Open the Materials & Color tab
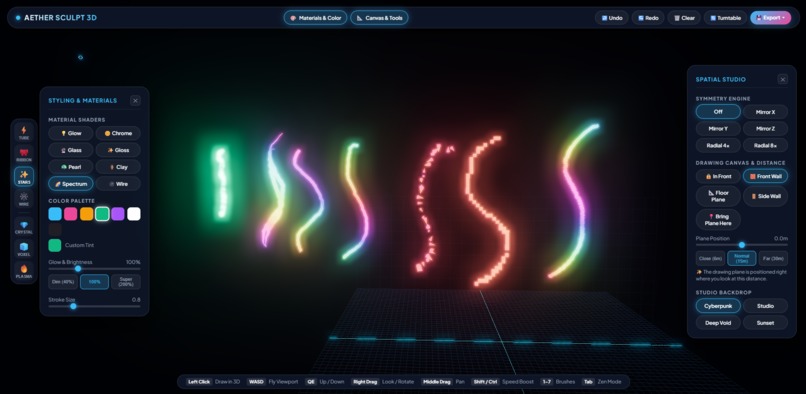This screenshot has width=806, height=394. coord(316,17)
